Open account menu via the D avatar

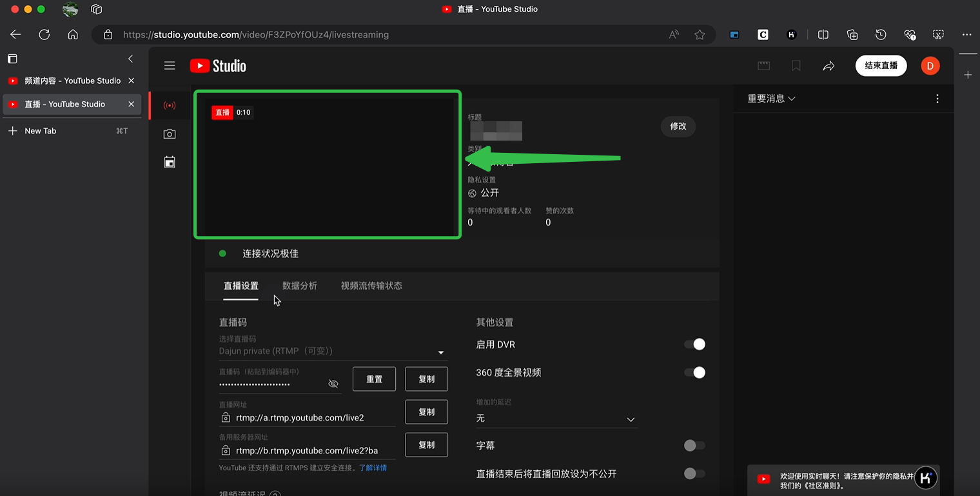point(930,65)
